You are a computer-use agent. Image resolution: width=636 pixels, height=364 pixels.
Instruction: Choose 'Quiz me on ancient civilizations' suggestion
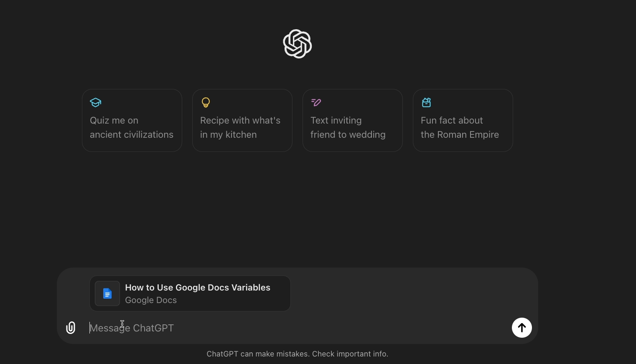click(132, 120)
